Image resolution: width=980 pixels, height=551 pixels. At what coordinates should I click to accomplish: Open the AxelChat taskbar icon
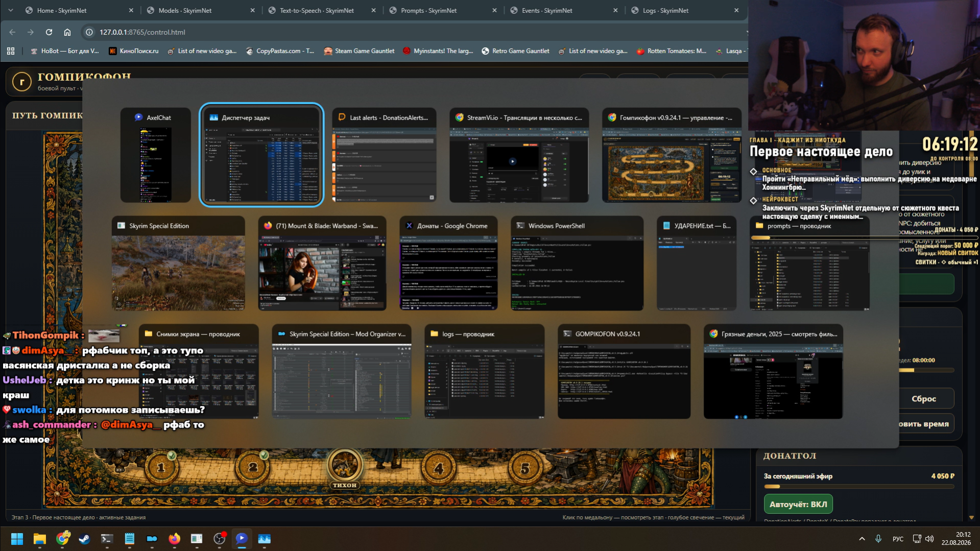(242, 539)
